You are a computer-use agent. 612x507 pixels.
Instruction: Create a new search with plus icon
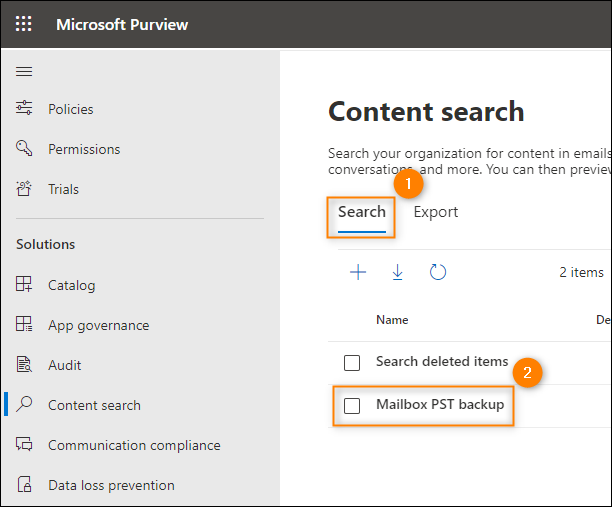pos(358,272)
